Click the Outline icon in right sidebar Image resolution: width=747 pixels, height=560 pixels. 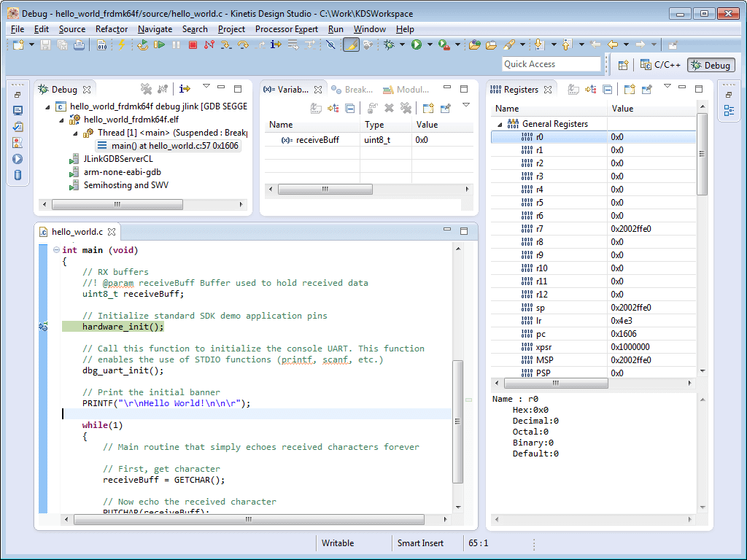(729, 111)
